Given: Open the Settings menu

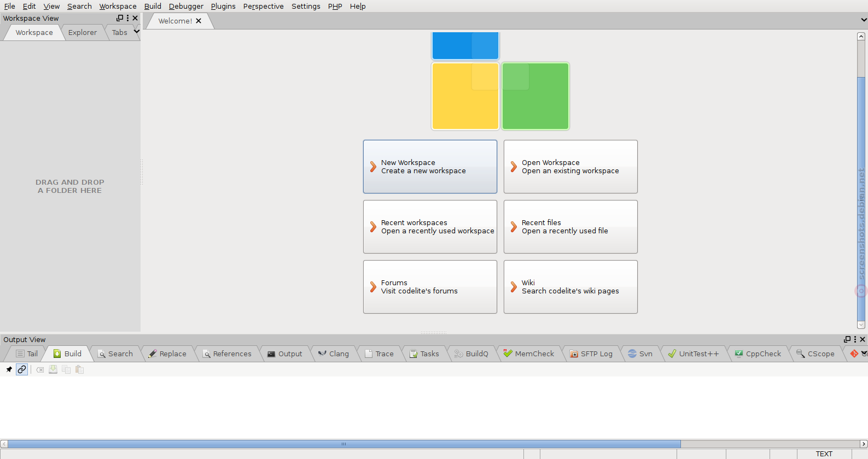Looking at the screenshot, I should pos(306,6).
